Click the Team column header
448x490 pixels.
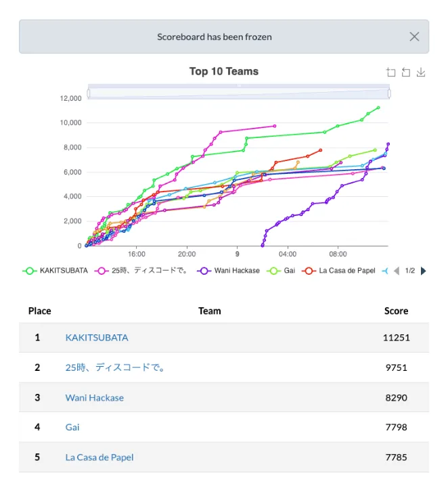[210, 311]
